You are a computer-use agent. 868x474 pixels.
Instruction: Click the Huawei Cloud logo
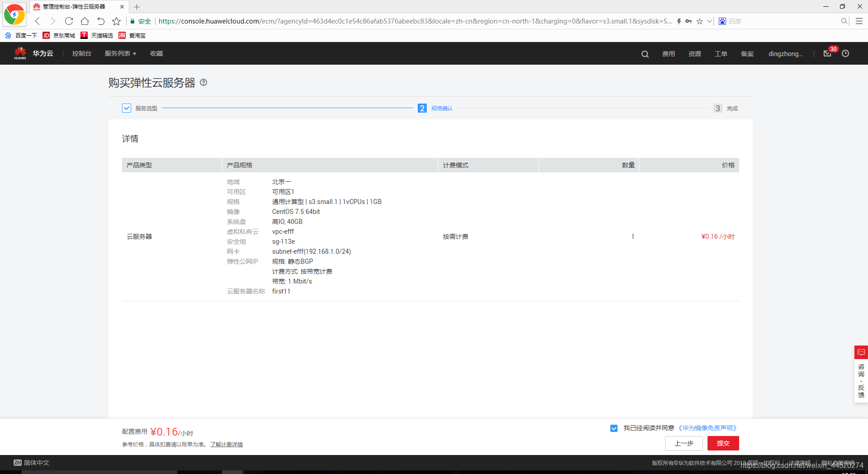coord(33,53)
